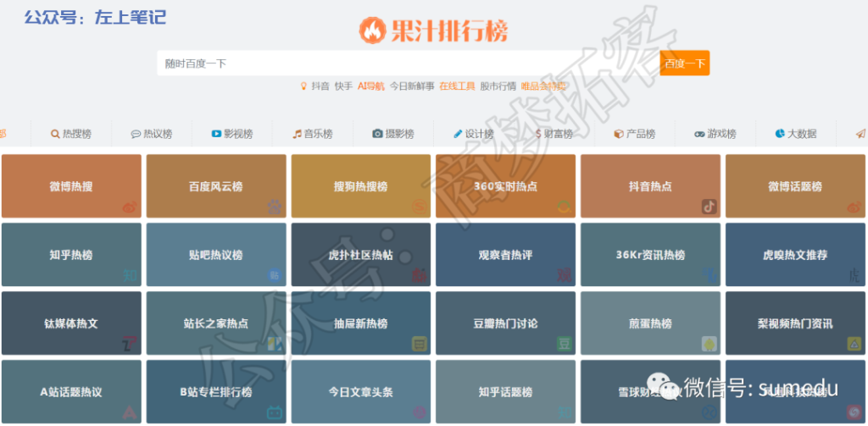Open the 快手 quick link
The width and height of the screenshot is (868, 426).
coord(343,86)
